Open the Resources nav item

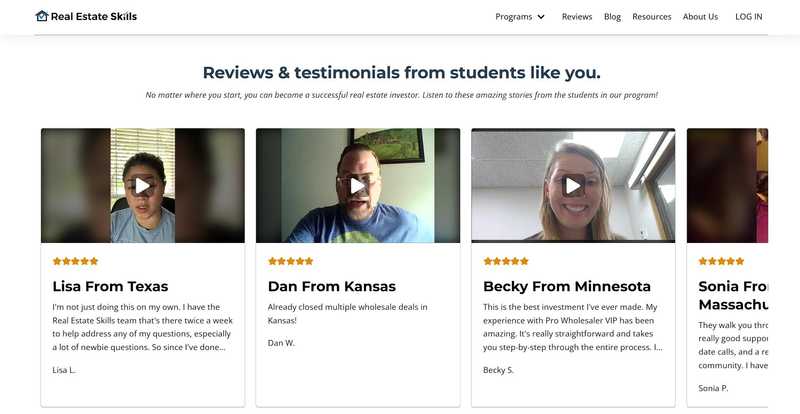coord(652,17)
